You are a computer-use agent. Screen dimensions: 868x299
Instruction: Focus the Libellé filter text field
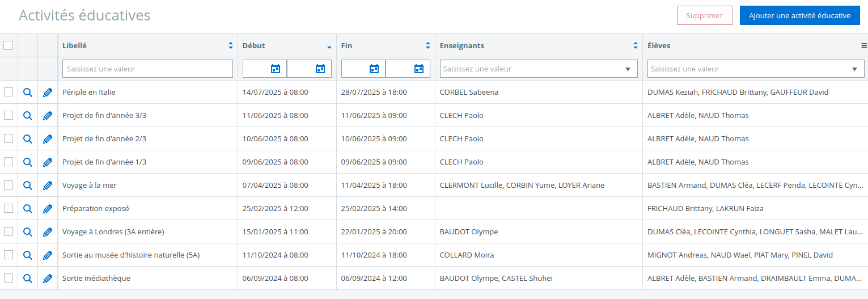click(x=147, y=69)
